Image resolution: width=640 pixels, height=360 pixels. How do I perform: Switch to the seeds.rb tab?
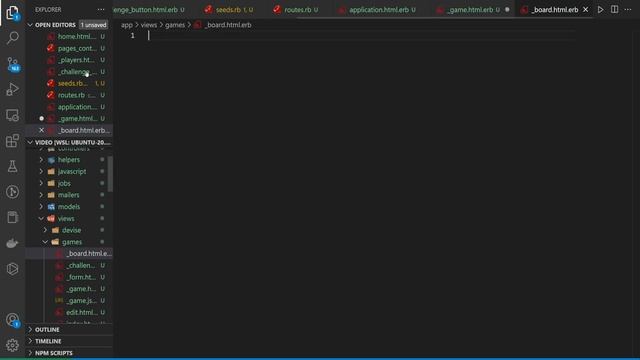tap(229, 9)
